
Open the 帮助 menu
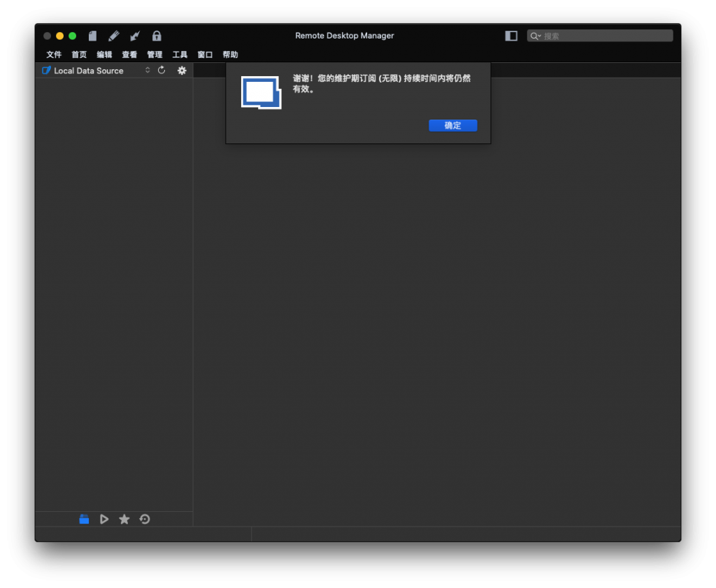pos(230,55)
